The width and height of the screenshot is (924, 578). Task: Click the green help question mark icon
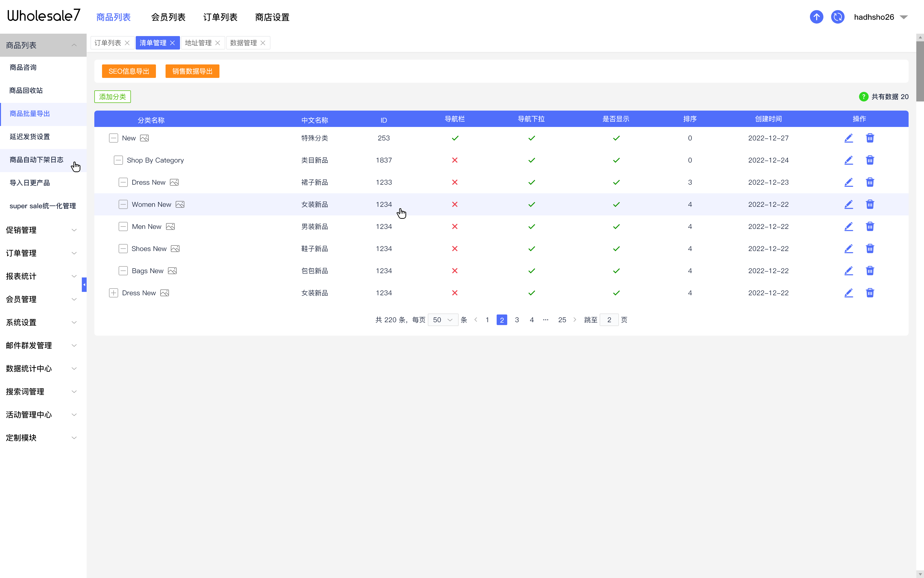(864, 97)
